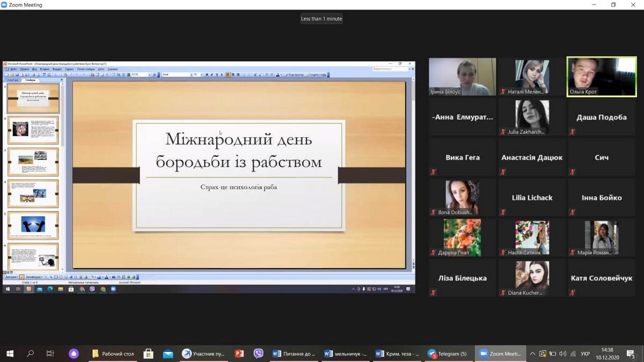Switch to the Слайды tab in PowerPoint
The height and width of the screenshot is (362, 644).
pyautogui.click(x=31, y=80)
